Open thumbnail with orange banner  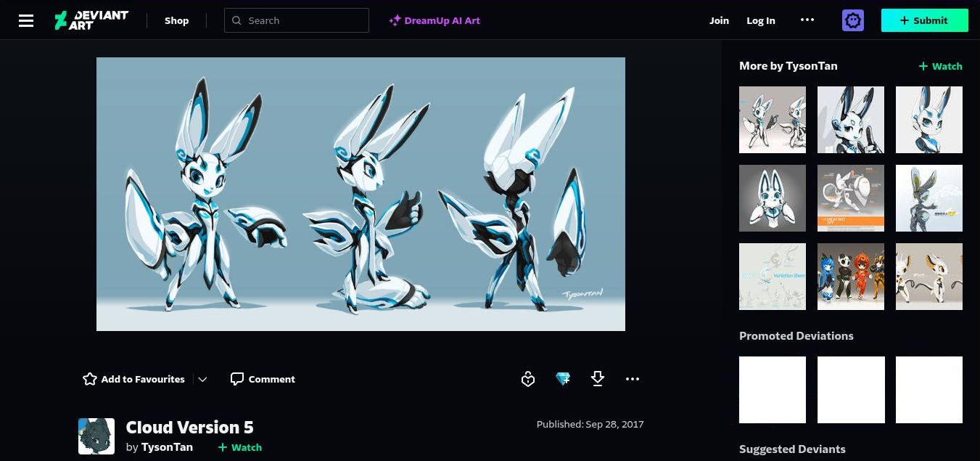click(851, 198)
